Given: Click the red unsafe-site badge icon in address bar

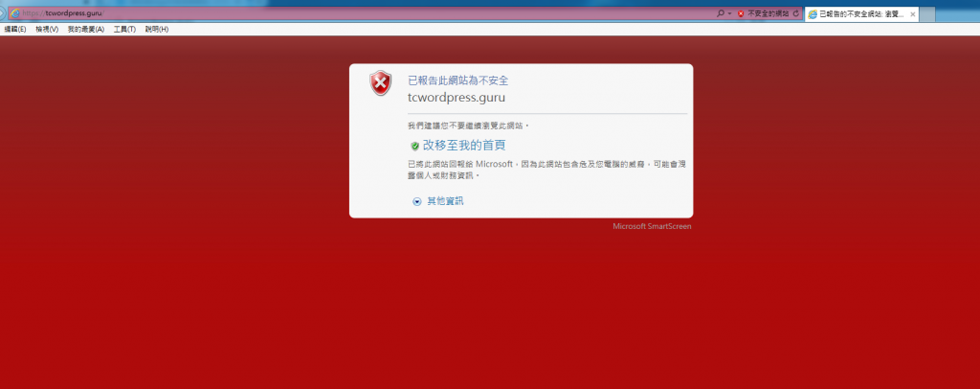Looking at the screenshot, I should [741, 13].
